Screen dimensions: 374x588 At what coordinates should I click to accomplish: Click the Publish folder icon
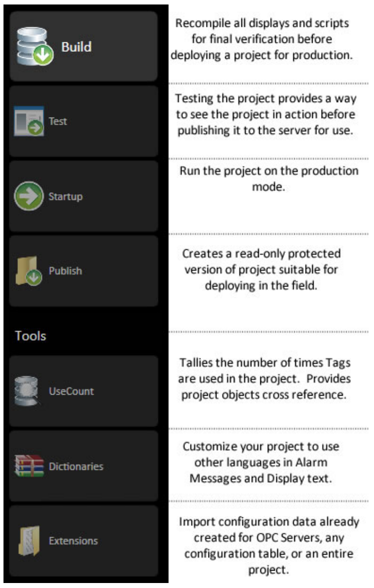click(29, 272)
